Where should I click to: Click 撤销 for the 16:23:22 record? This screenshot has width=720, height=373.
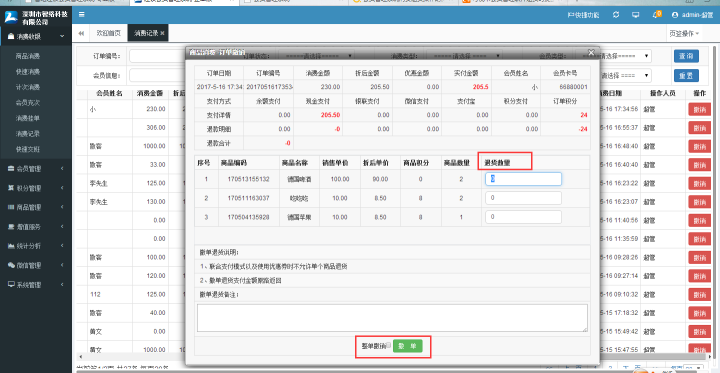699,183
